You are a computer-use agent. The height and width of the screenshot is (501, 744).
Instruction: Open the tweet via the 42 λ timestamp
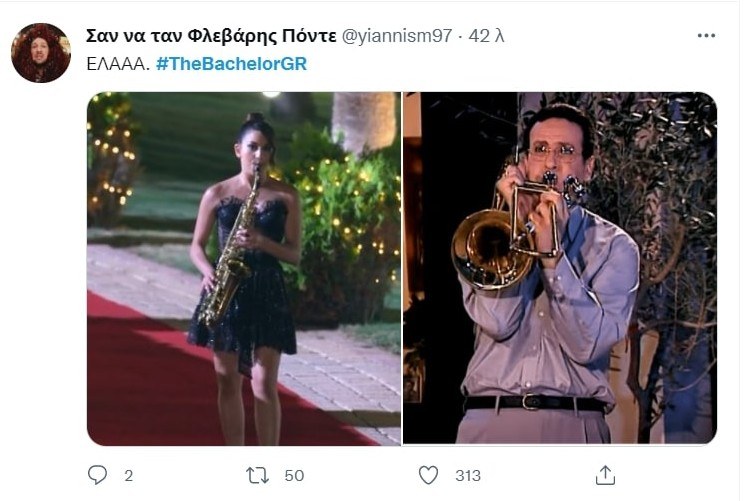coord(486,36)
